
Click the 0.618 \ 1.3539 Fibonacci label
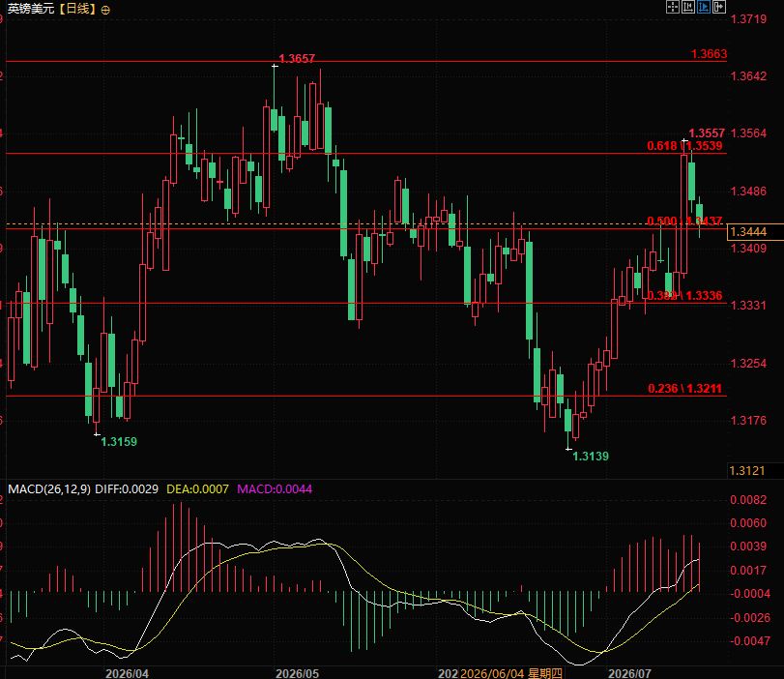point(684,146)
